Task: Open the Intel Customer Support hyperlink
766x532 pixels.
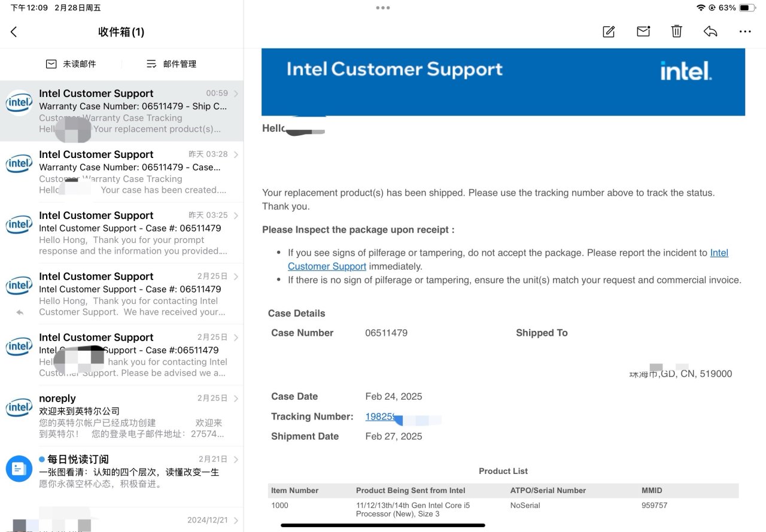Action: [327, 266]
